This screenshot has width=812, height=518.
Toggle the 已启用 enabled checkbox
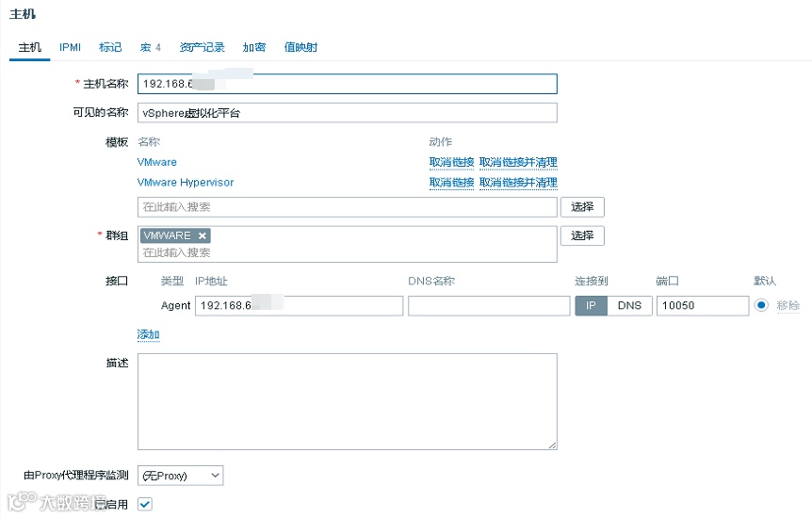tap(145, 504)
